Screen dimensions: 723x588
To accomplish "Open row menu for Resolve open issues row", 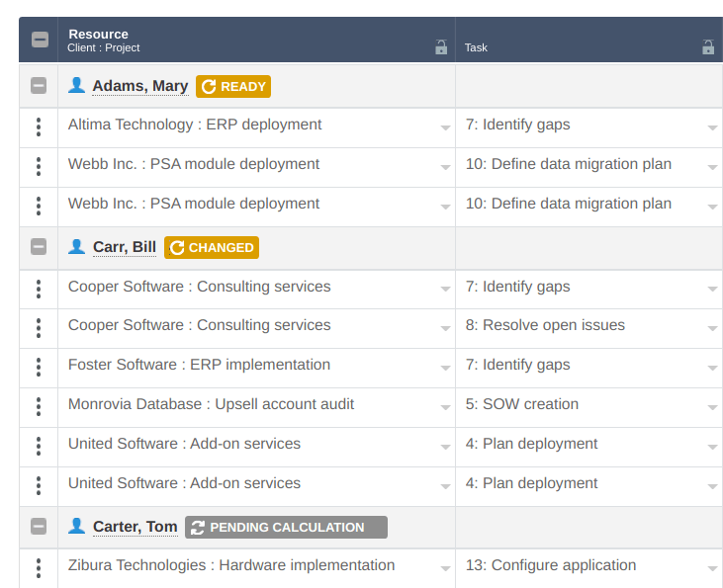I will coord(39,328).
